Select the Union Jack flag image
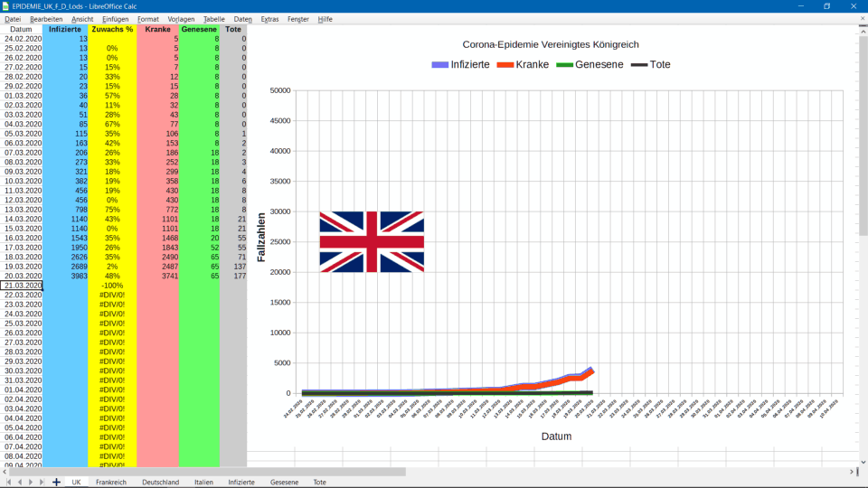 point(371,241)
